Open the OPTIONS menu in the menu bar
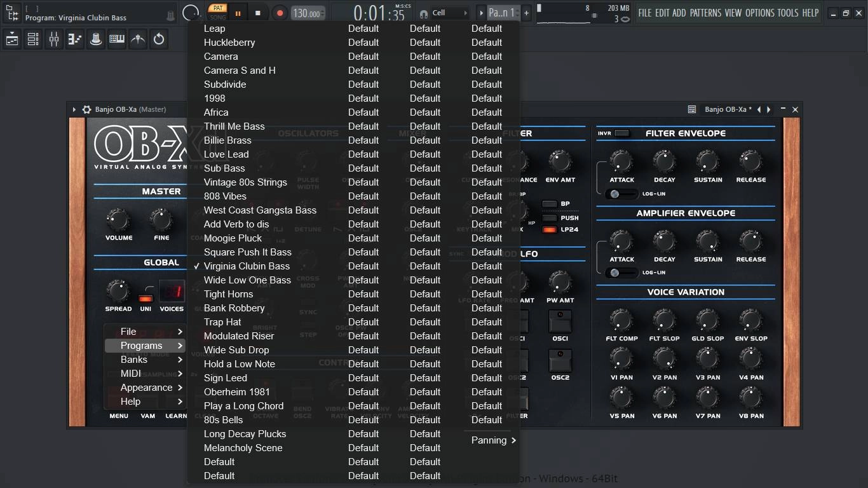 [759, 13]
